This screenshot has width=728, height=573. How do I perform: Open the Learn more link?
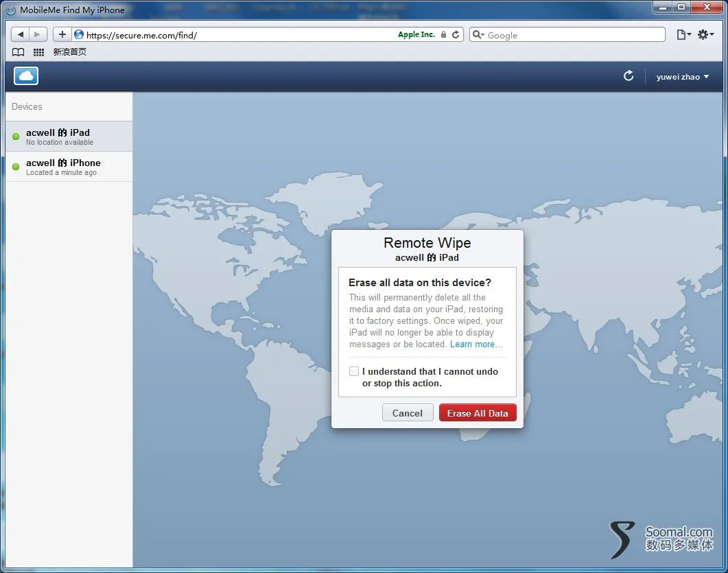pos(476,344)
